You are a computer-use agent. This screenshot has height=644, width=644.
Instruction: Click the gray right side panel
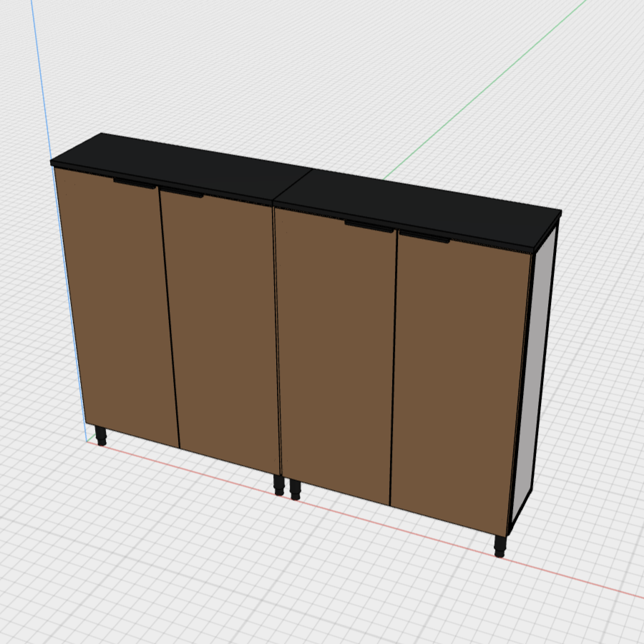[535, 372]
